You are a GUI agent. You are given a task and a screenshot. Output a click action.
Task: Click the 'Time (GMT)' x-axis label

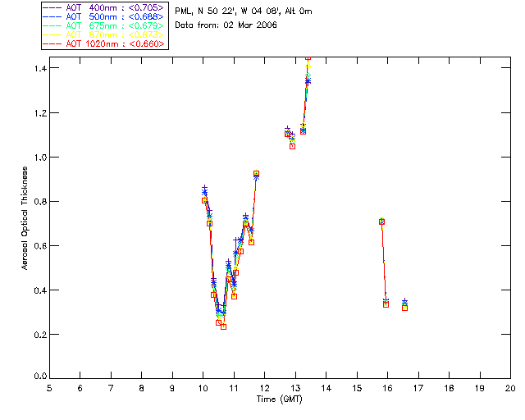[280, 399]
